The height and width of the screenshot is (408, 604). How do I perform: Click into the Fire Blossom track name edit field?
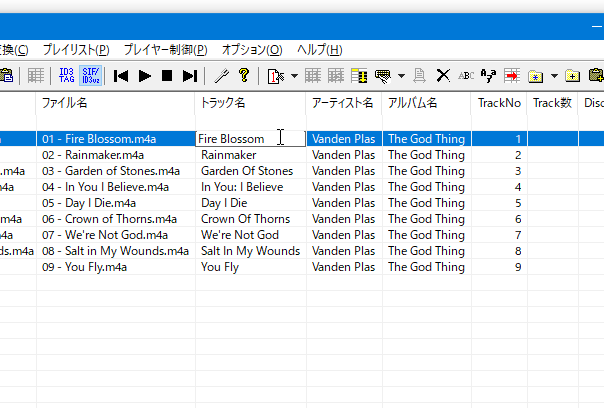point(250,139)
